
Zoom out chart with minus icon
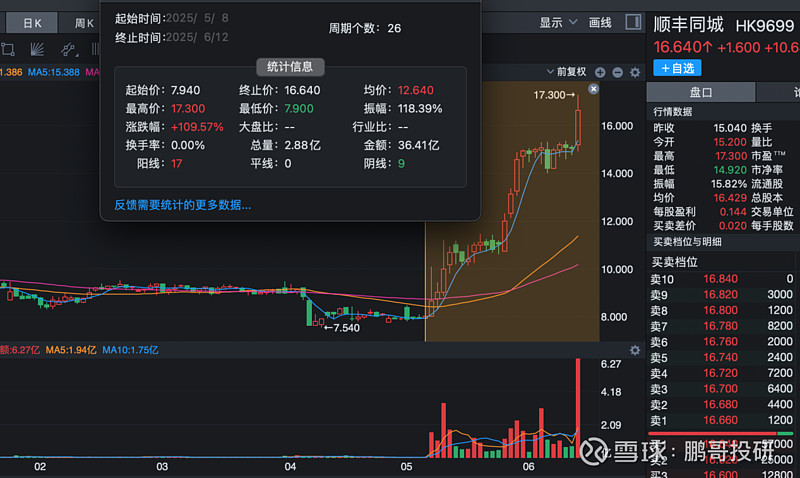point(617,72)
